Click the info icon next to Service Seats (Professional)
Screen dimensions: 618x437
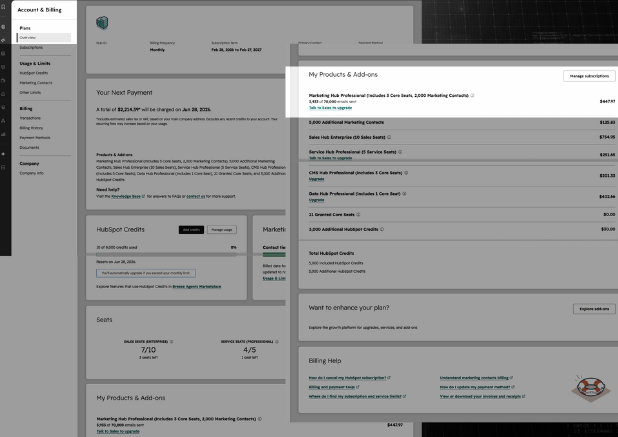click(277, 342)
